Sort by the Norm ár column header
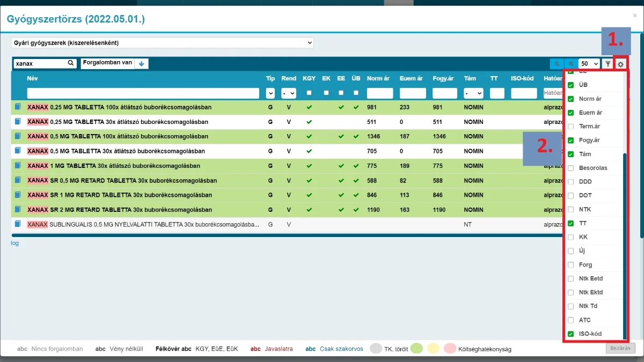The width and height of the screenshot is (644, 362). pos(378,78)
